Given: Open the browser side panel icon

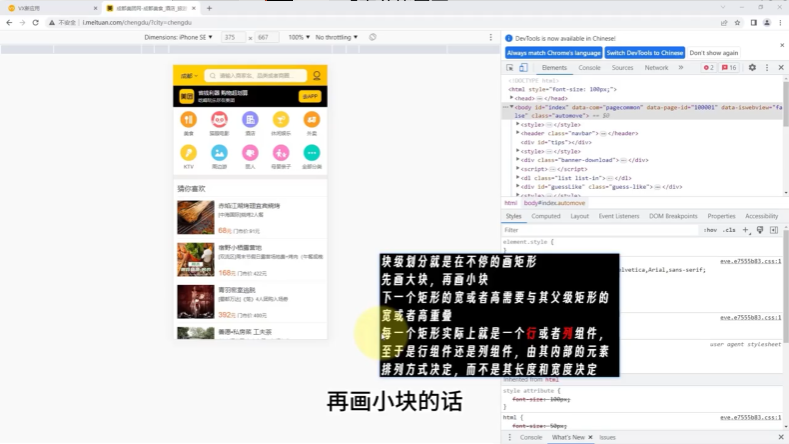Looking at the screenshot, I should click(x=753, y=23).
